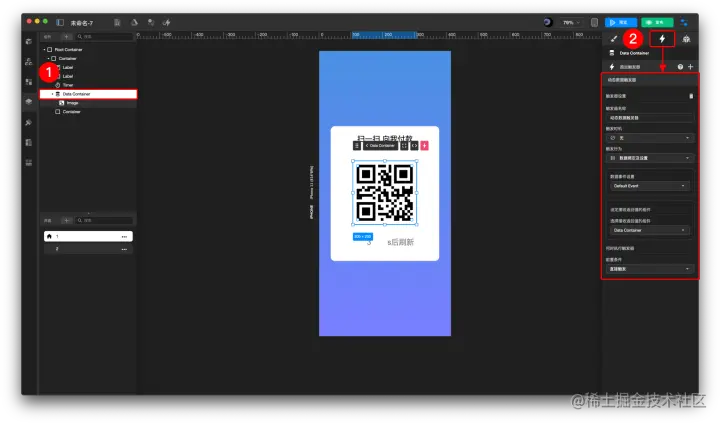Collapse the Root Container tree node
Image resolution: width=720 pixels, height=423 pixels.
(x=45, y=50)
